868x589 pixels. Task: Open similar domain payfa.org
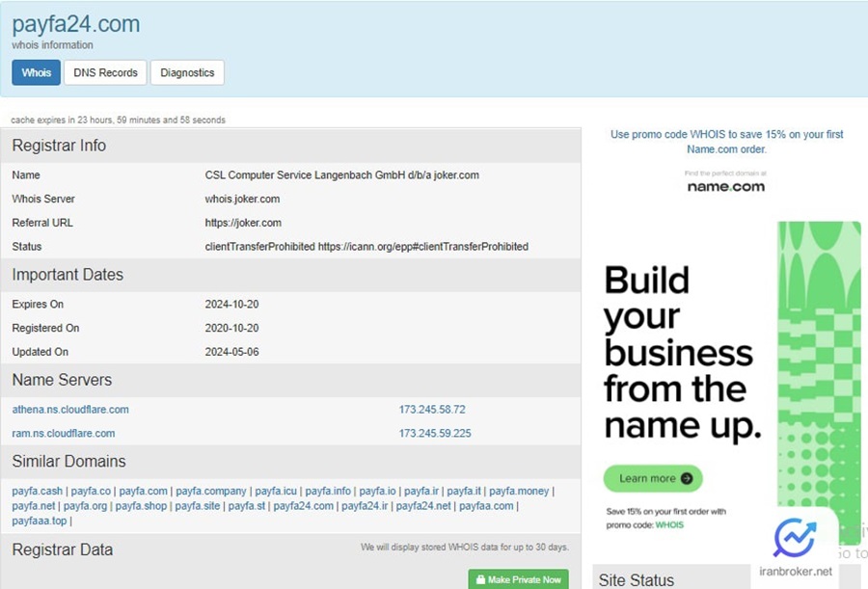tap(85, 506)
